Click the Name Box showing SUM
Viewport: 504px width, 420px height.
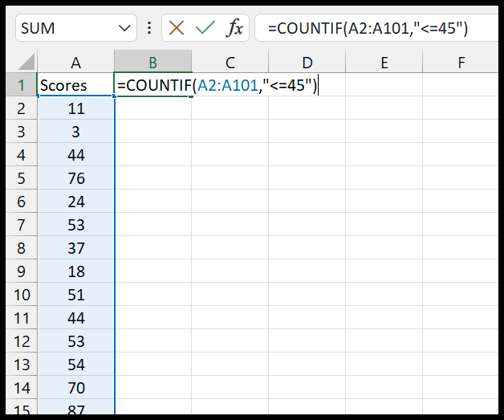tap(76, 28)
